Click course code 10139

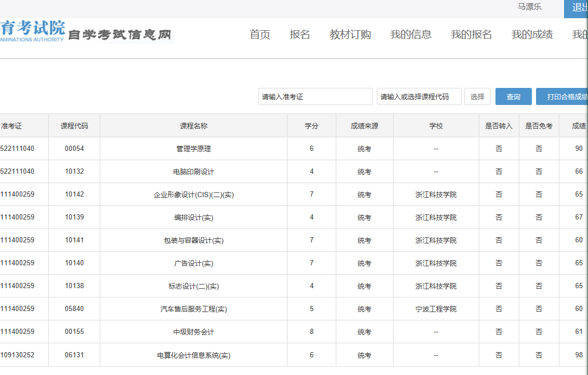click(x=74, y=217)
